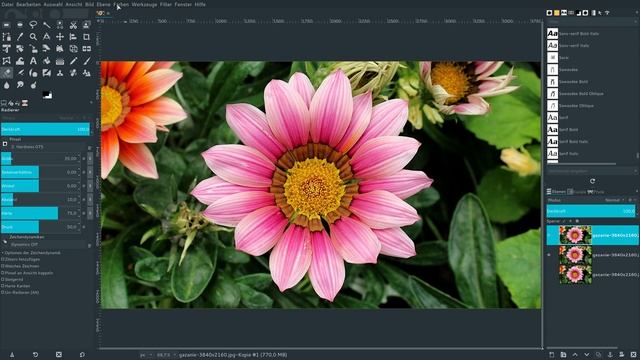Screen dimensions: 640x360
Task: Select the Text tool
Action: pyautogui.click(x=33, y=61)
